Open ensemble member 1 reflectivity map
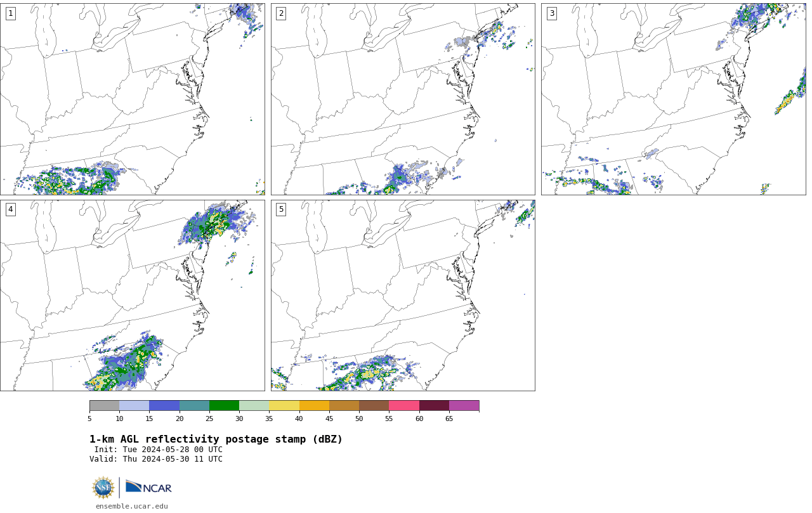 pos(132,99)
